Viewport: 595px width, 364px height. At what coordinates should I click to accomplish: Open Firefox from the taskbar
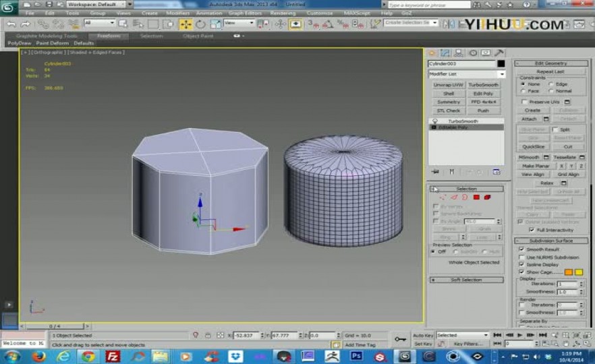pyautogui.click(x=38, y=356)
